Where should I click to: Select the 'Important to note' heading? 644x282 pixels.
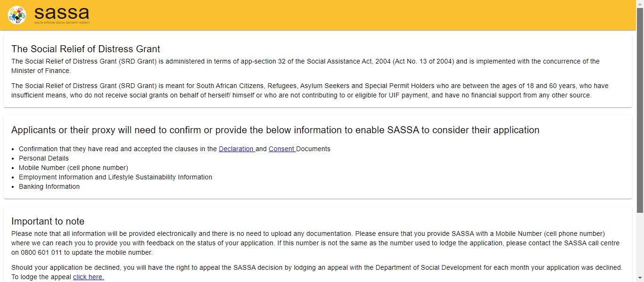(x=48, y=221)
